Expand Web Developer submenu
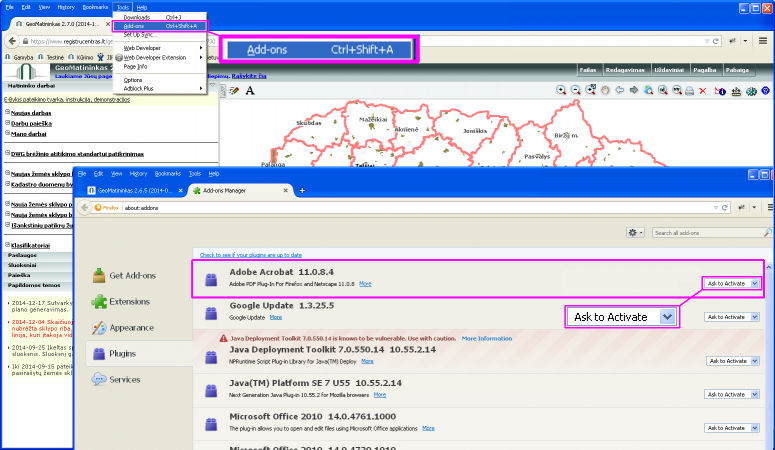Image resolution: width=775 pixels, height=450 pixels. click(x=160, y=48)
